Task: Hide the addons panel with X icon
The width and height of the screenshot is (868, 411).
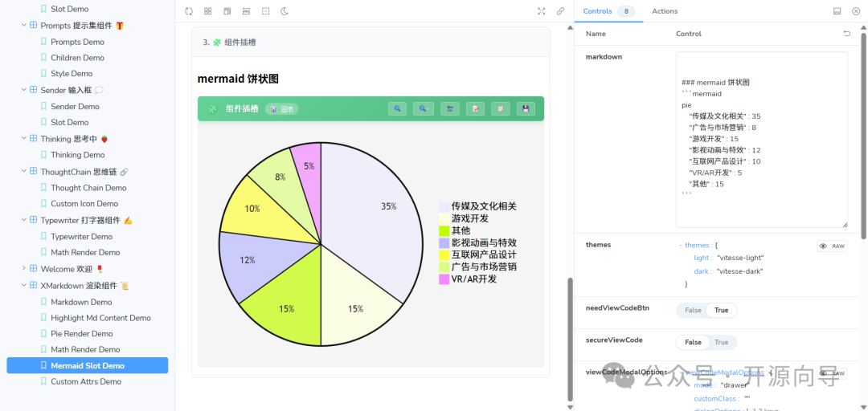Action: (856, 11)
